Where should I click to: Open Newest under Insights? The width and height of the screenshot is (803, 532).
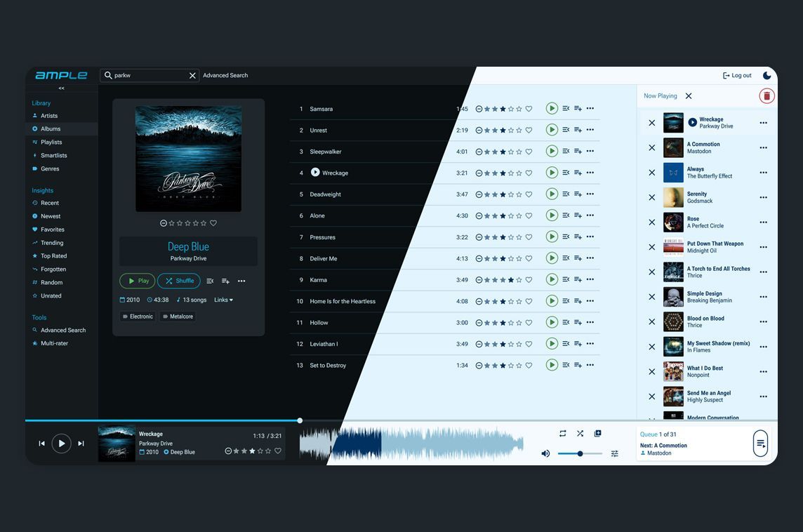[51, 217]
